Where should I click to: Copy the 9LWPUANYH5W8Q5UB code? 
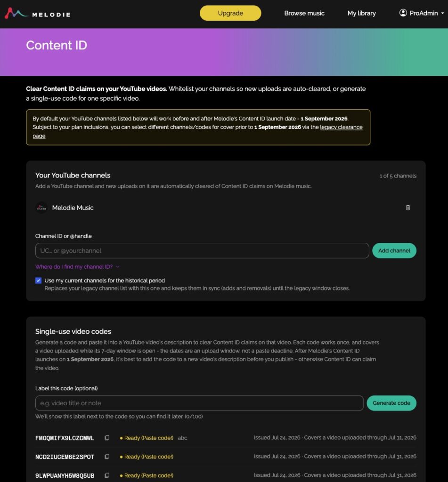tap(107, 475)
